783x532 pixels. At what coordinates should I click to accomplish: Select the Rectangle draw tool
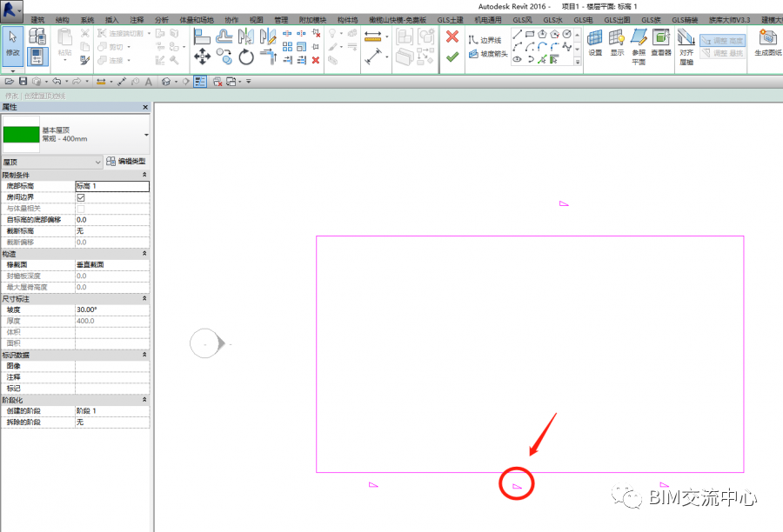click(x=529, y=35)
